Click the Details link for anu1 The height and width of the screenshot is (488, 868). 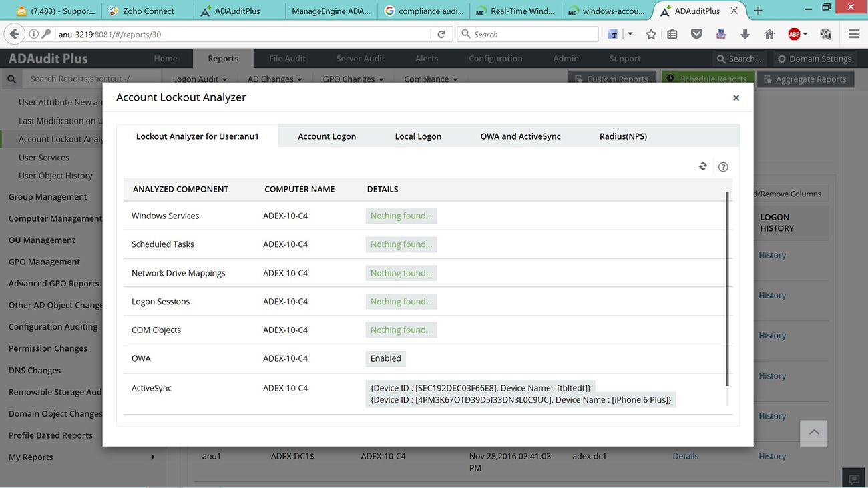pos(685,456)
